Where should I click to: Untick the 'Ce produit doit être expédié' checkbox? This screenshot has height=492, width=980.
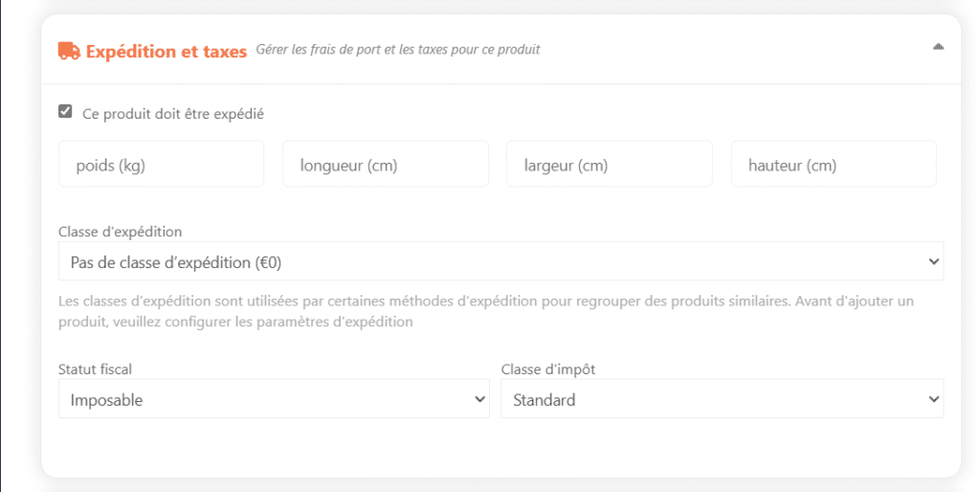[65, 111]
